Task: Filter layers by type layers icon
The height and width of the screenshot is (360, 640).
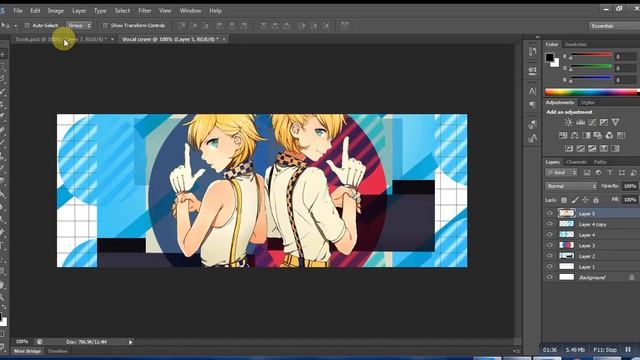Action: [x=610, y=173]
